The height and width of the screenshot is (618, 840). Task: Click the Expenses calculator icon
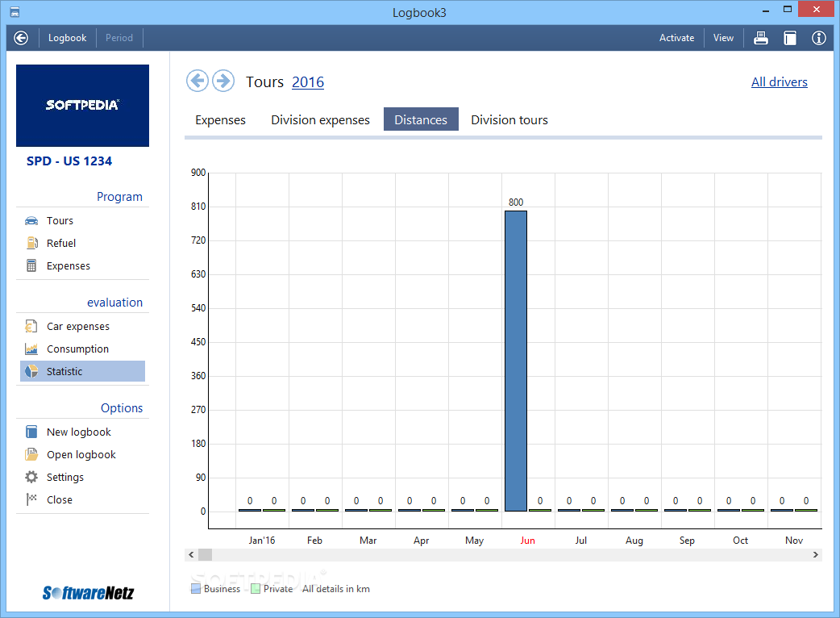[31, 266]
